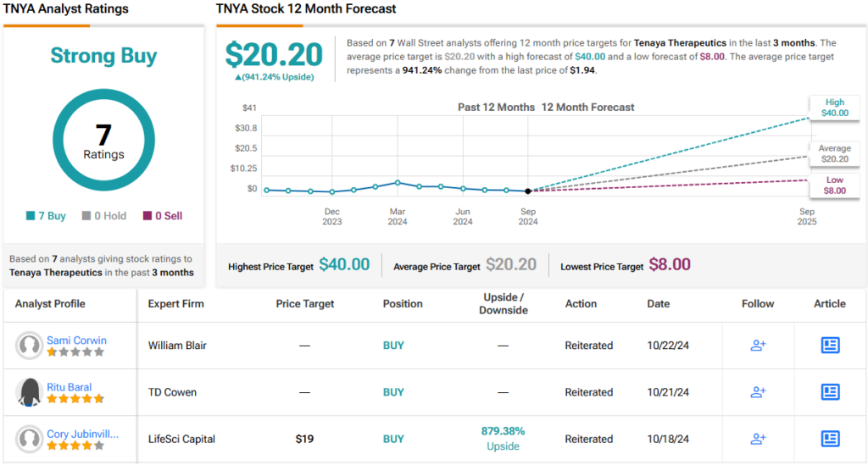
Task: Sort by Price Target column header
Action: [x=305, y=303]
